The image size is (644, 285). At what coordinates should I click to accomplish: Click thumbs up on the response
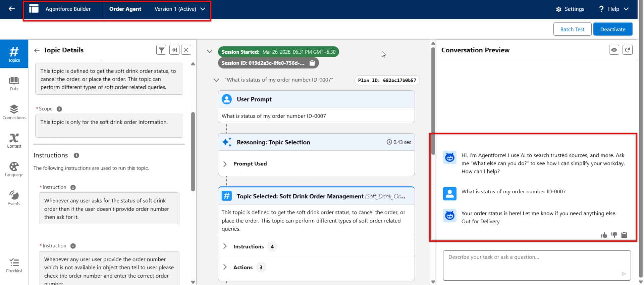604,235
